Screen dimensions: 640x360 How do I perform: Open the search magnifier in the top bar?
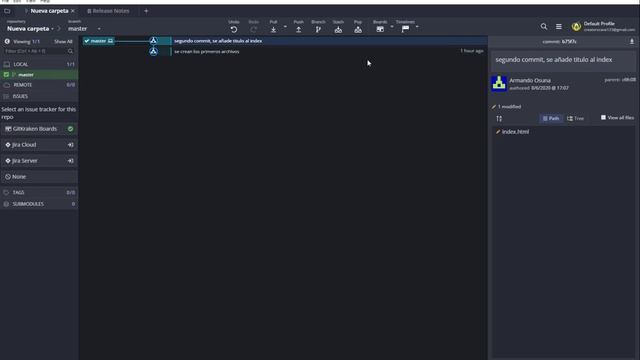544,27
